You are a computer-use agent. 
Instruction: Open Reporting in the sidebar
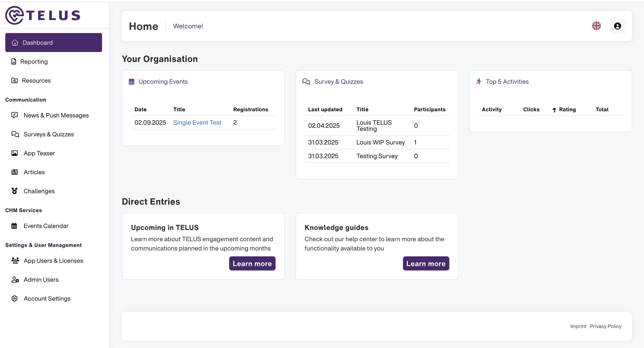coord(34,62)
